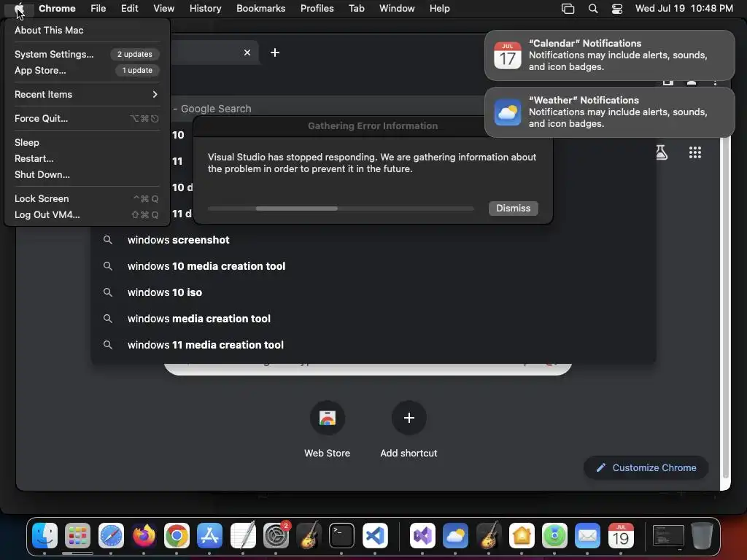
Task: Open the Home app in the Dock
Action: [522, 536]
